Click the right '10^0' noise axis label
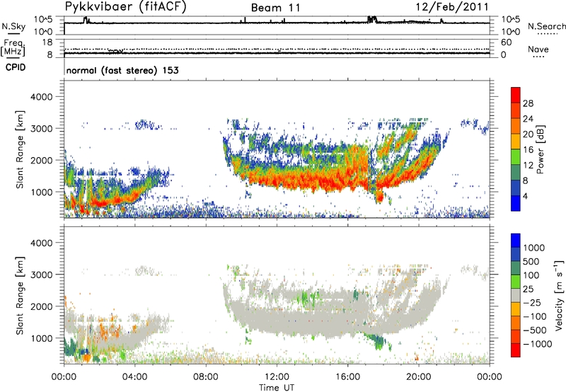 (510, 32)
